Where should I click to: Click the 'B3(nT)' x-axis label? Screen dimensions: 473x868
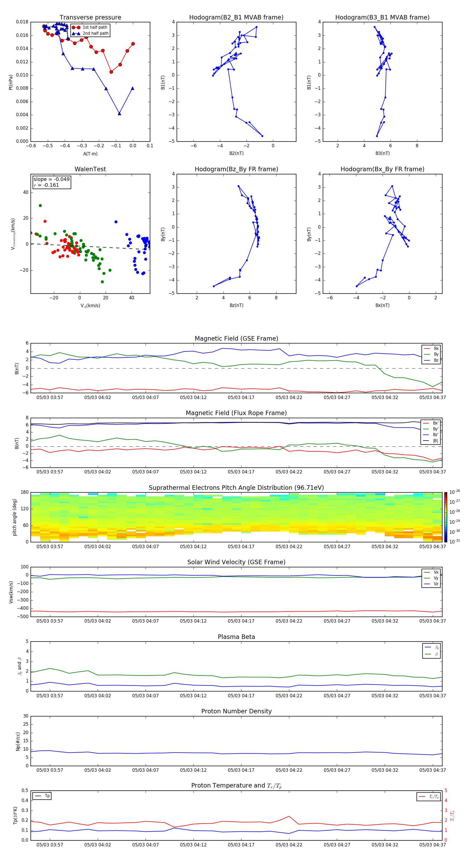(382, 153)
